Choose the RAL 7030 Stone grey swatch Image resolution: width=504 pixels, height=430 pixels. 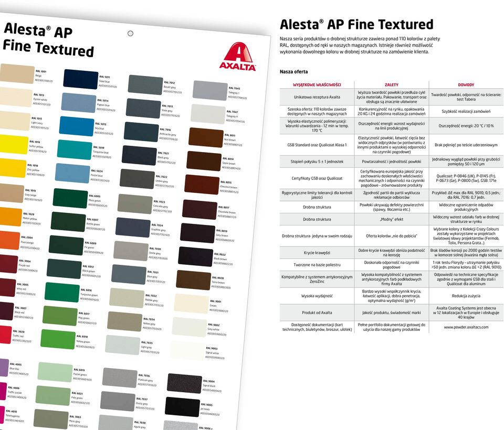pos(131,251)
